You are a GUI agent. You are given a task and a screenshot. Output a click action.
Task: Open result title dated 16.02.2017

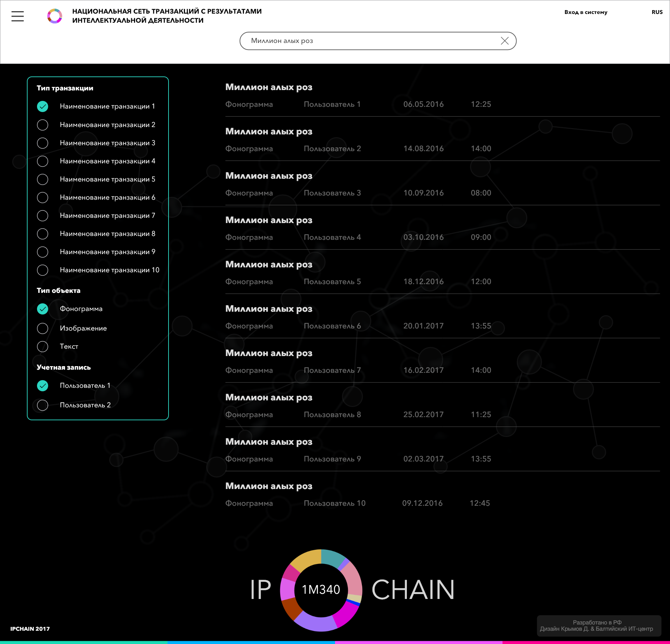pos(269,353)
